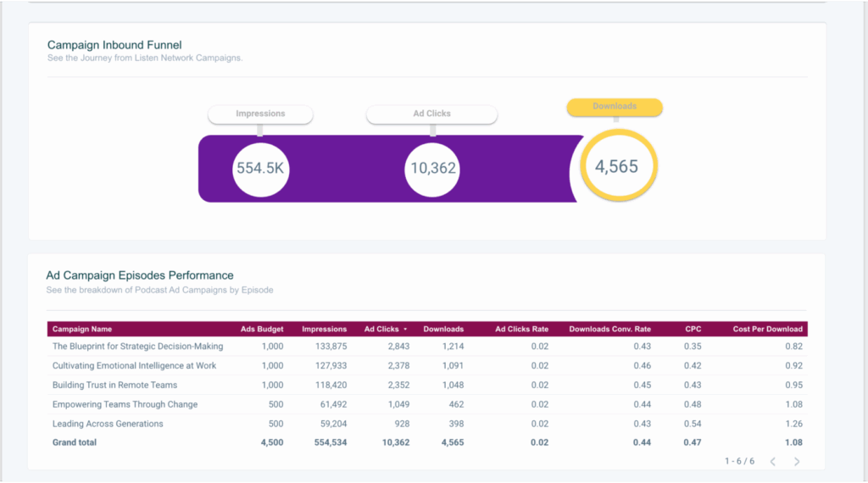
Task: Sort table by Ads Budget column
Action: click(262, 329)
